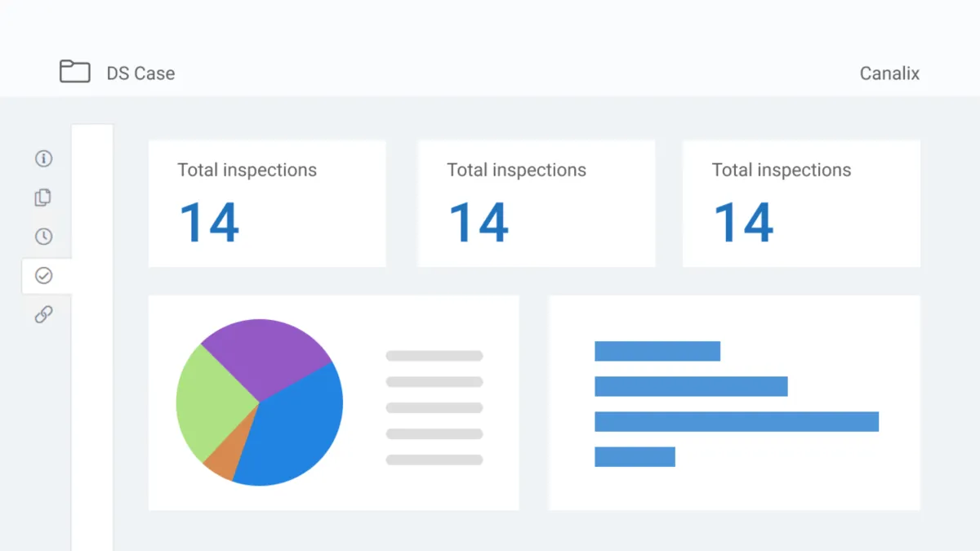This screenshot has height=551, width=980.
Task: Select the first Total inspections card
Action: (267, 203)
